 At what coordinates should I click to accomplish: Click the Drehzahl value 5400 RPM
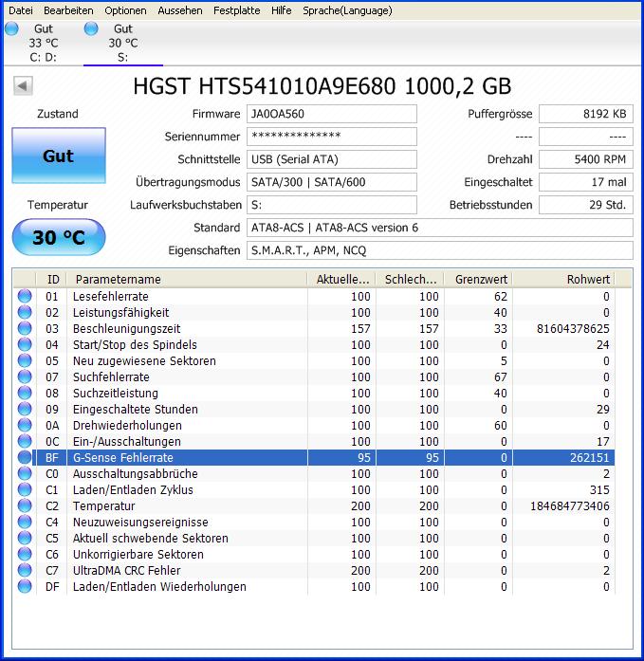586,159
